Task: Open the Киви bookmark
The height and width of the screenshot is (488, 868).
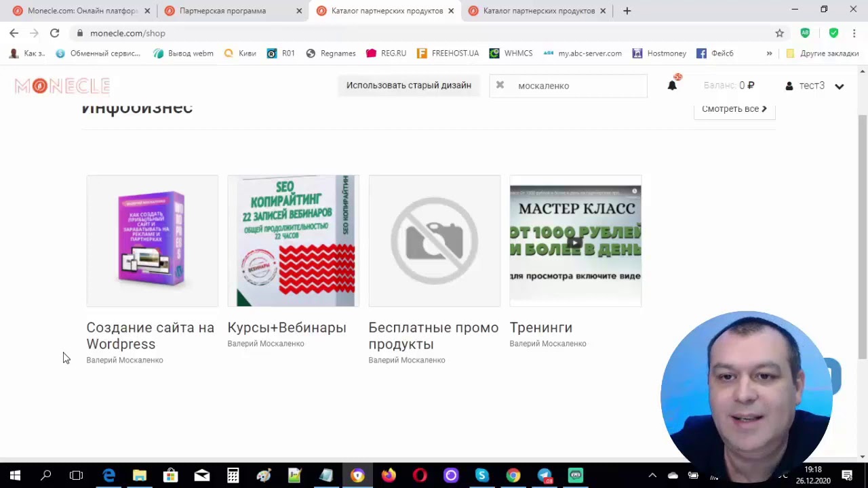Action: (x=240, y=53)
